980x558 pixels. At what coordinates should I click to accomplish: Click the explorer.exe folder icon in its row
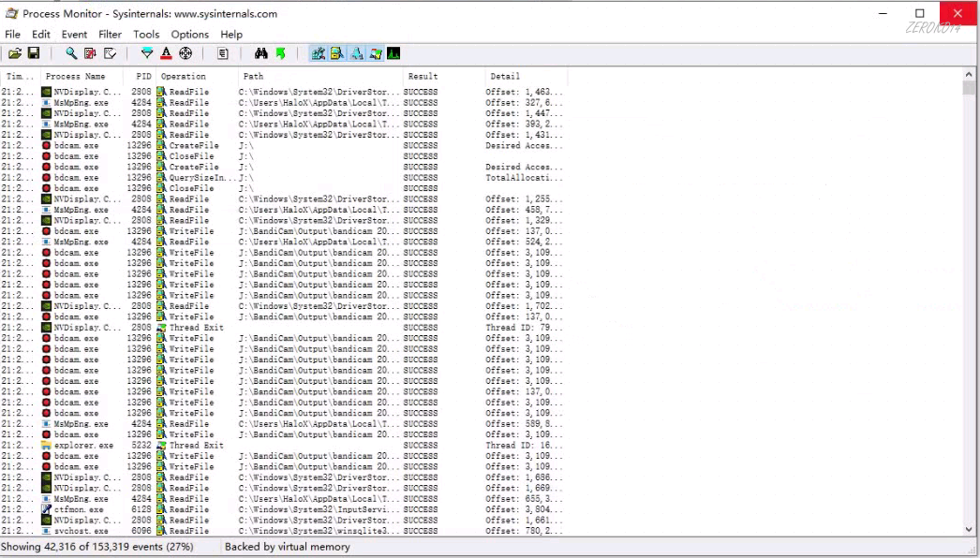[x=46, y=446]
